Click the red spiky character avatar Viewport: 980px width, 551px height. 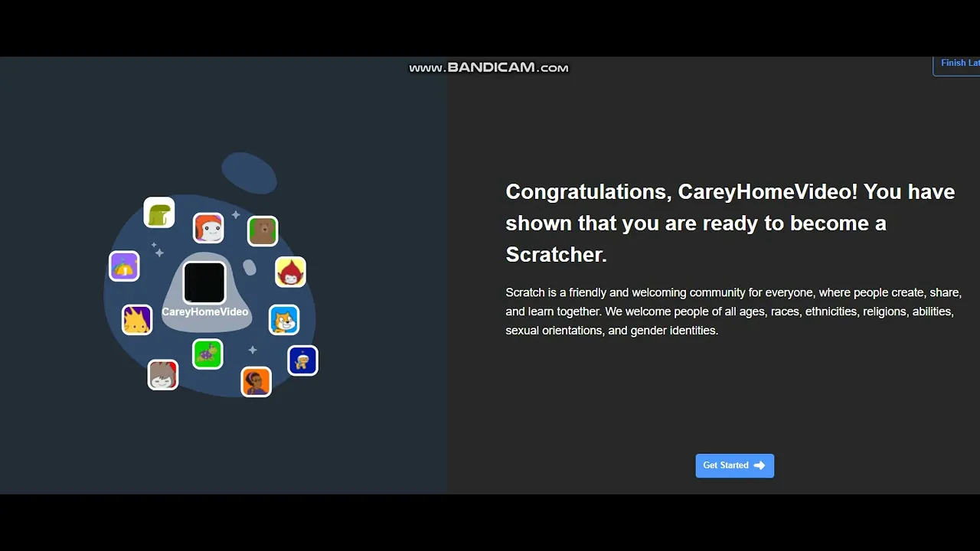290,272
